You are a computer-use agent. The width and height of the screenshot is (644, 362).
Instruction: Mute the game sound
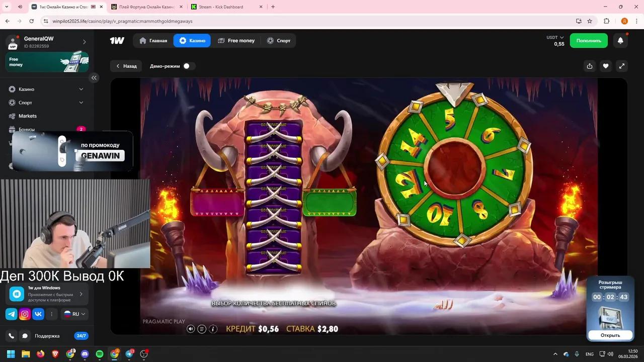pyautogui.click(x=190, y=329)
